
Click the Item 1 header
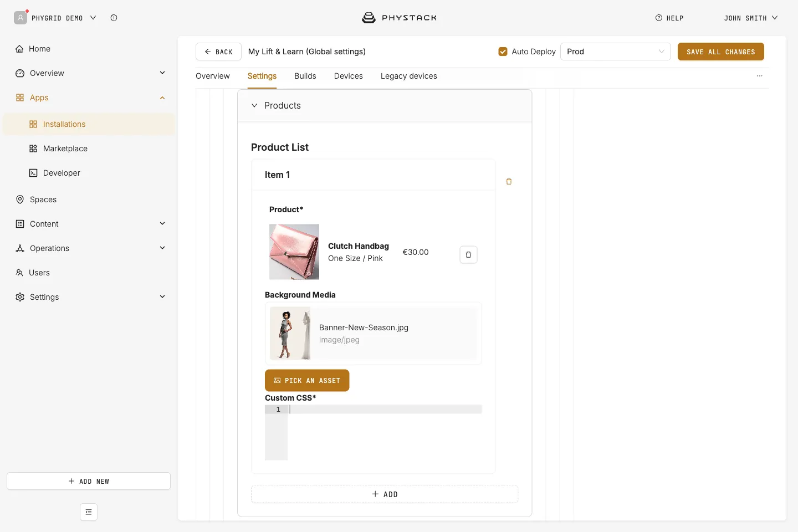pyautogui.click(x=374, y=175)
